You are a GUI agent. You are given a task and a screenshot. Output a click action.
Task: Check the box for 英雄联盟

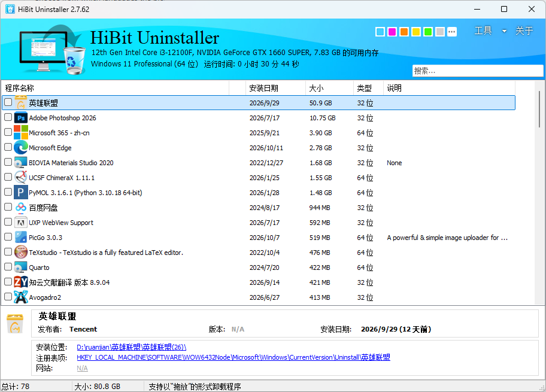(x=8, y=102)
